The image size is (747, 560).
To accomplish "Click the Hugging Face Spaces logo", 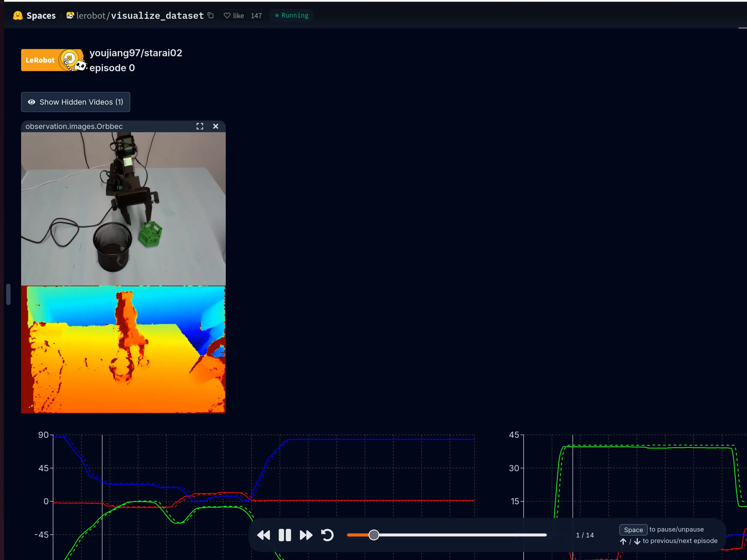I will click(18, 15).
